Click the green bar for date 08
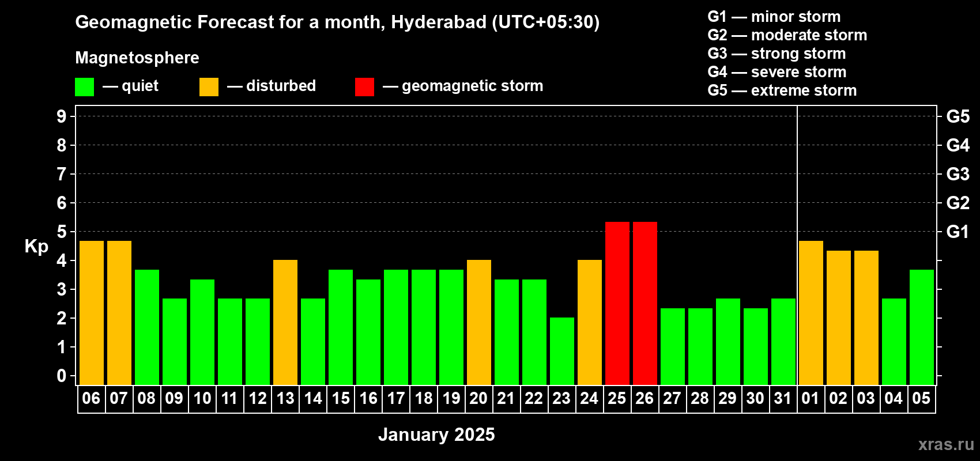 147,327
